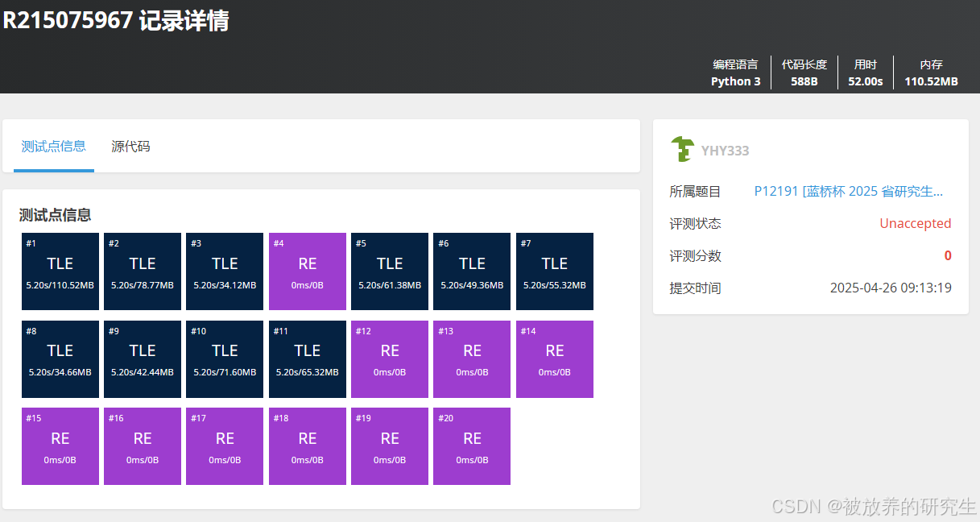Click the Unaccepted status text

pyautogui.click(x=915, y=223)
